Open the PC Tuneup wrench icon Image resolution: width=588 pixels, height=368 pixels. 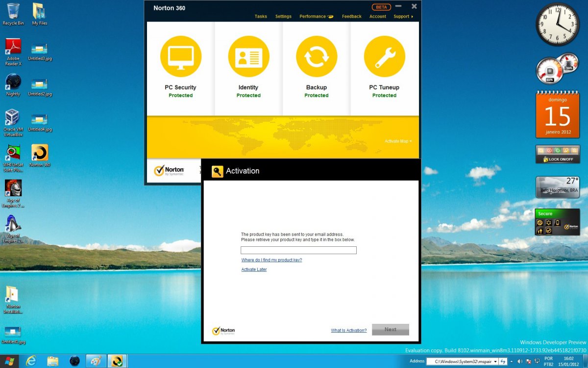point(384,56)
